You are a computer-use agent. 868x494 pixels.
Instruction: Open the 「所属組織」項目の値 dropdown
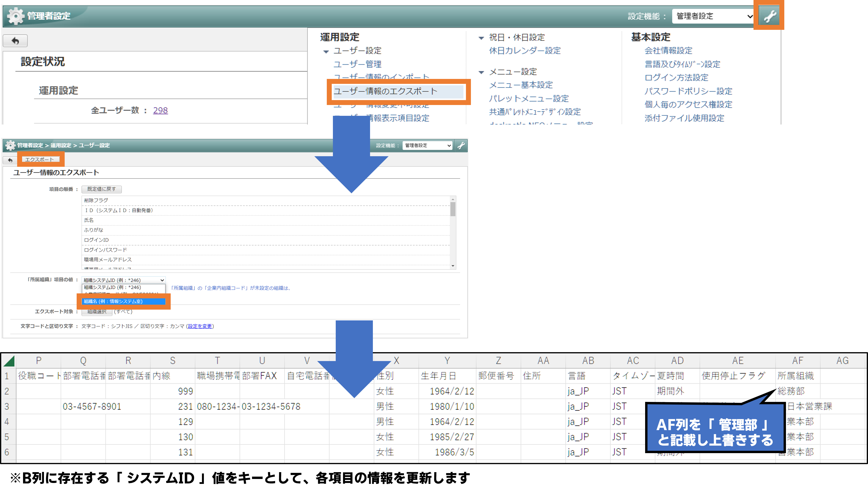[124, 280]
